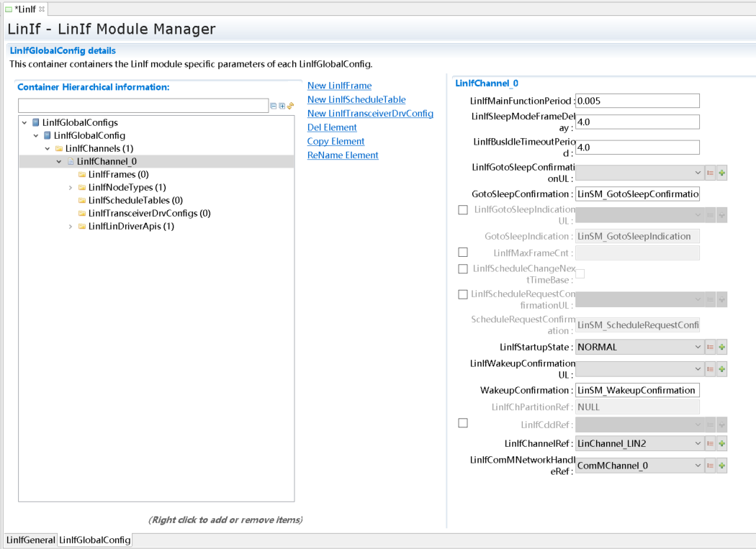Viewport: 756px width, 549px height.
Task: Click the green plus icon for LinIfComMNetworkHandleRef
Action: tap(722, 466)
